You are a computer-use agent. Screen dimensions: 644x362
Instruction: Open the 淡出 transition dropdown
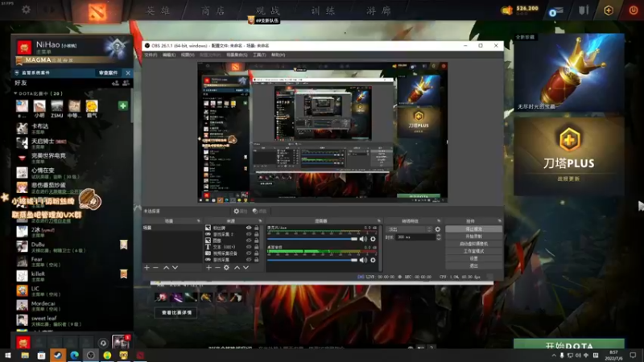[x=409, y=229]
